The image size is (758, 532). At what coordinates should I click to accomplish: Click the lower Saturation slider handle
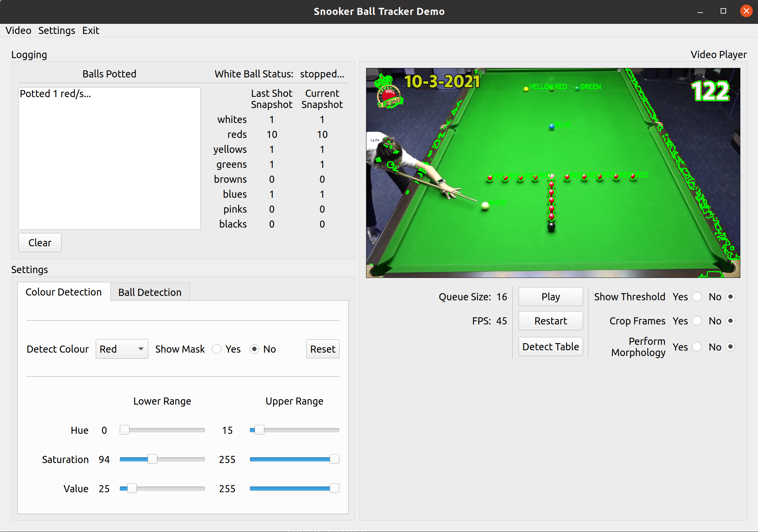[152, 459]
